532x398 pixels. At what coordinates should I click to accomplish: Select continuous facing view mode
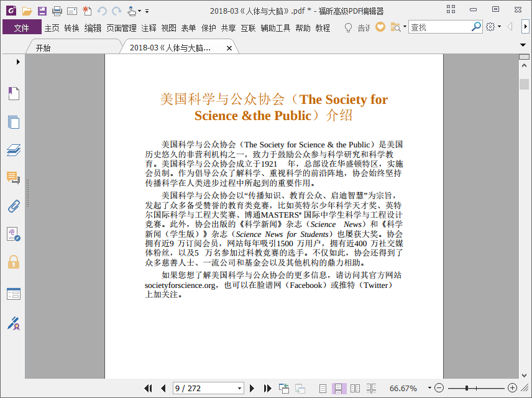point(371,388)
